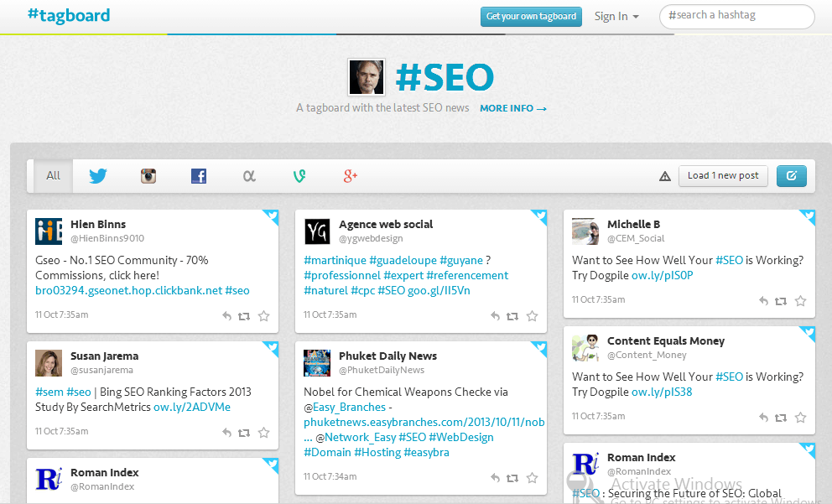Click Get your own tagboard button
Screen dimensions: 832x504
(531, 17)
